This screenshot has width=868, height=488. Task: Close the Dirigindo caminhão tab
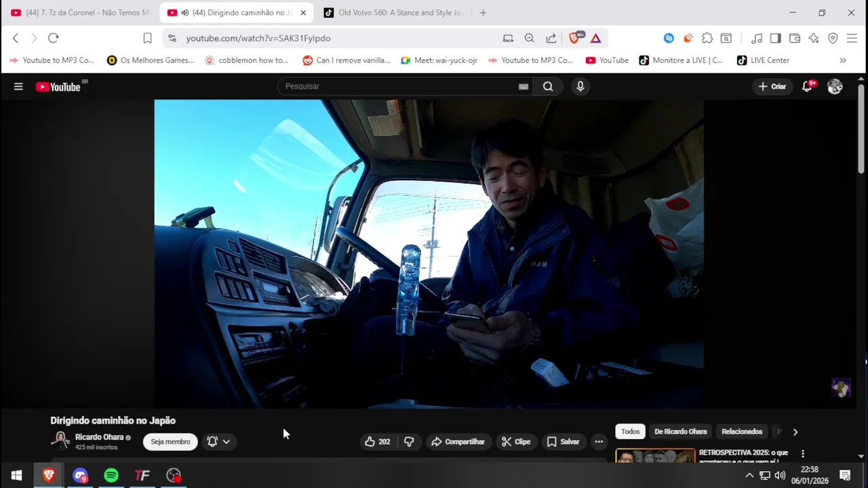[303, 12]
